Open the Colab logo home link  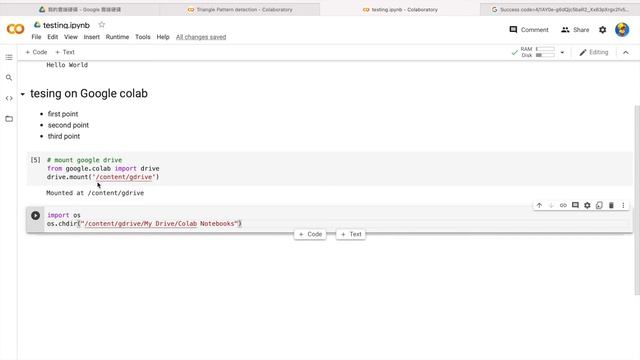click(15, 29)
